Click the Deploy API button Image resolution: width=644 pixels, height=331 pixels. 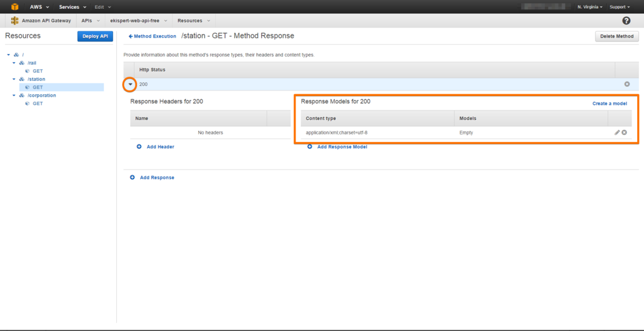pos(95,36)
